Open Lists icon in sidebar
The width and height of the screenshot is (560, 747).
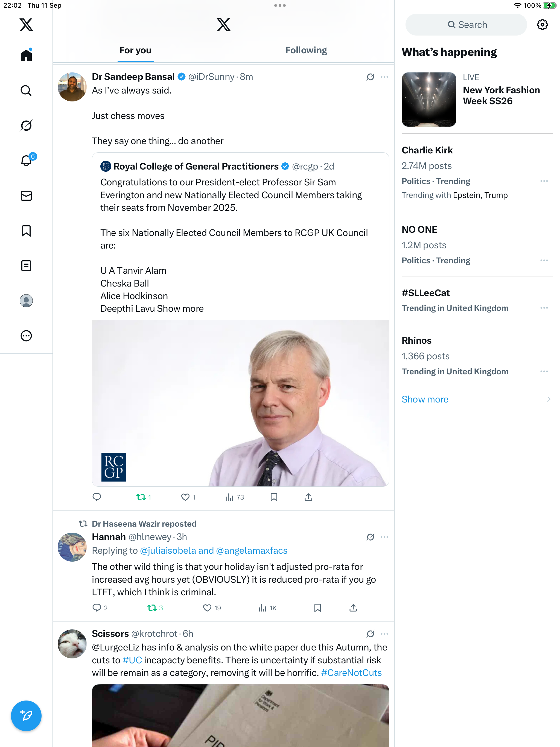click(26, 266)
